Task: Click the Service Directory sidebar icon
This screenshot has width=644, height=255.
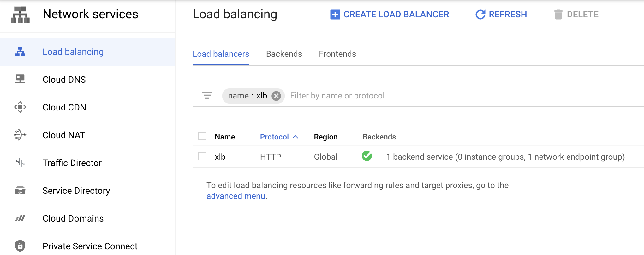Action: pyautogui.click(x=20, y=190)
